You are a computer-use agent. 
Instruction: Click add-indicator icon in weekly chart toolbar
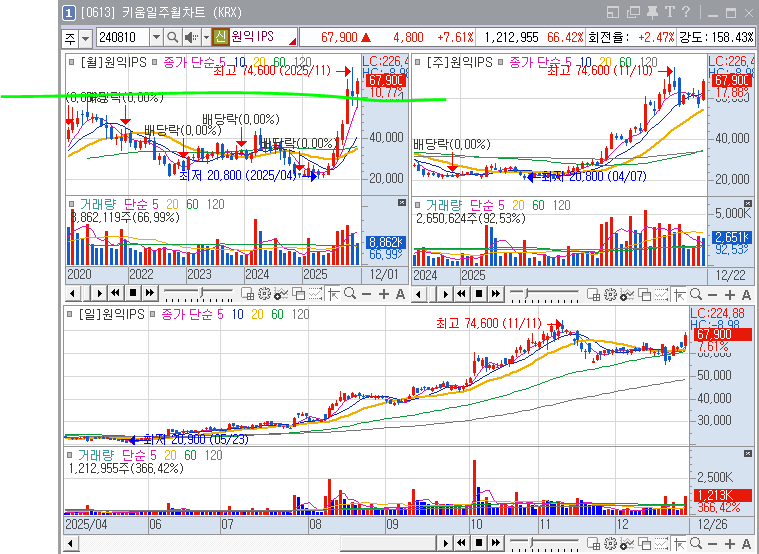point(627,294)
